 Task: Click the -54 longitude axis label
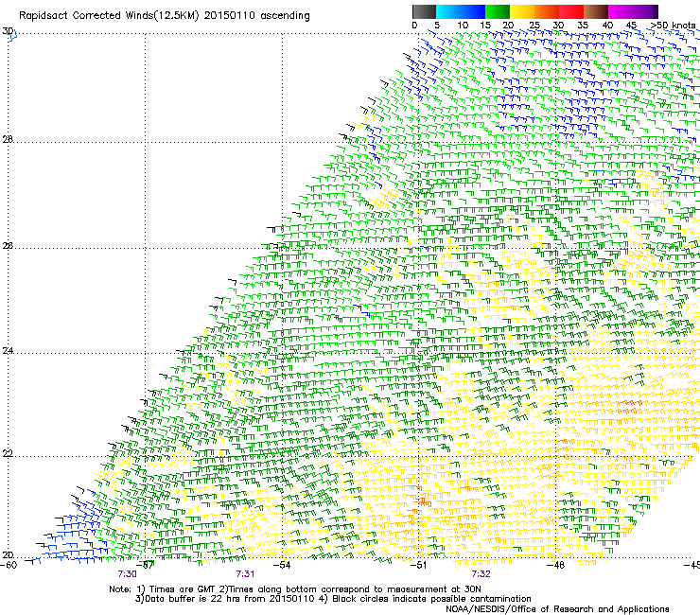tap(282, 565)
